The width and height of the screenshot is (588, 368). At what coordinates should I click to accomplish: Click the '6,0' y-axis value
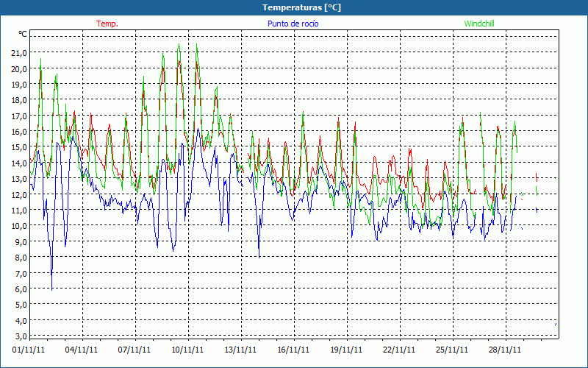click(21, 289)
